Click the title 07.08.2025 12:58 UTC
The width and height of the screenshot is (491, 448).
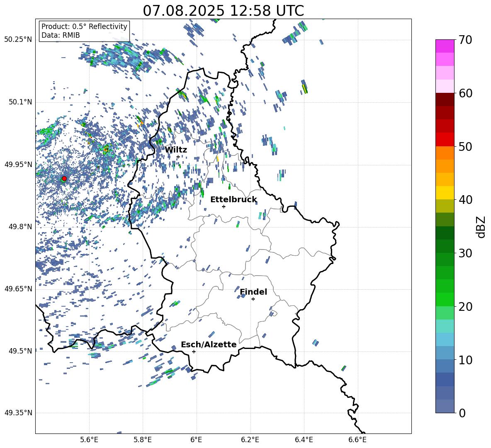pyautogui.click(x=223, y=11)
